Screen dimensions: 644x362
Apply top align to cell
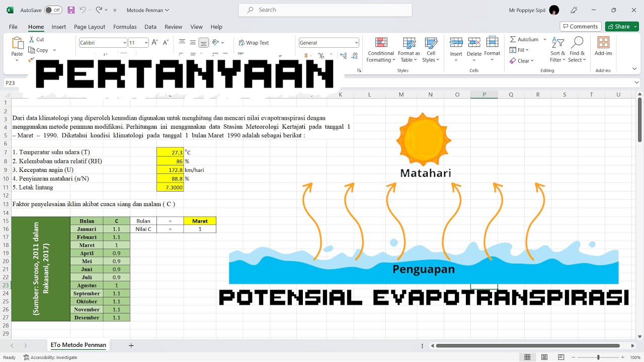pyautogui.click(x=182, y=43)
